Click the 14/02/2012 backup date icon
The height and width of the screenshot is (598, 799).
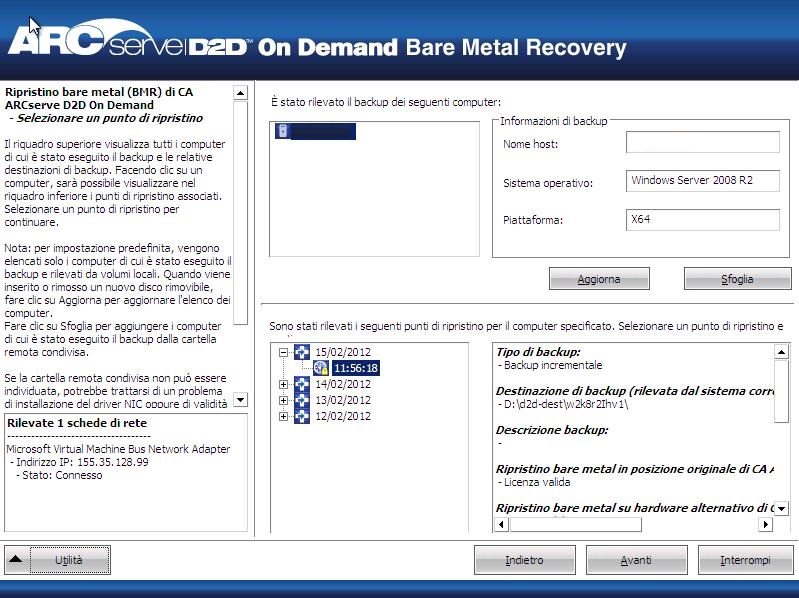click(x=301, y=385)
